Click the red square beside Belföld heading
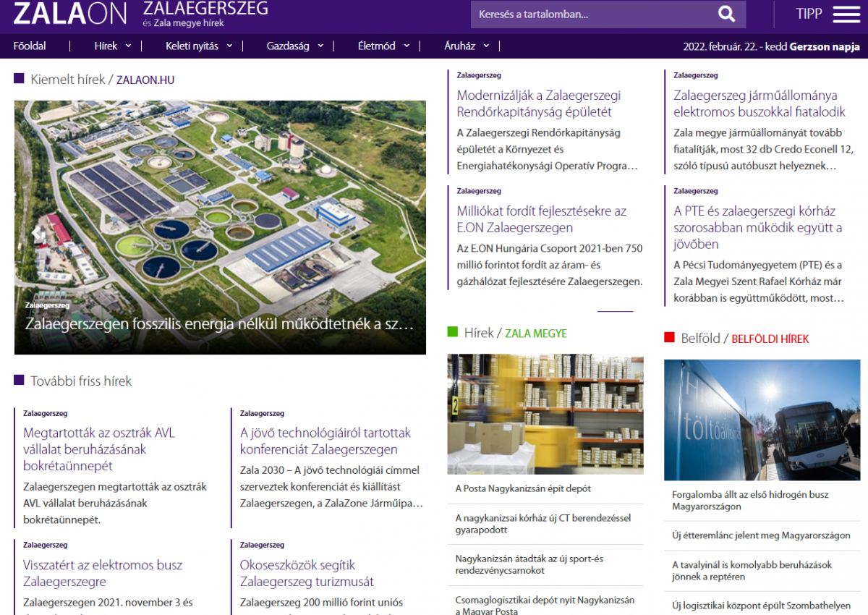This screenshot has height=615, width=868. point(668,337)
